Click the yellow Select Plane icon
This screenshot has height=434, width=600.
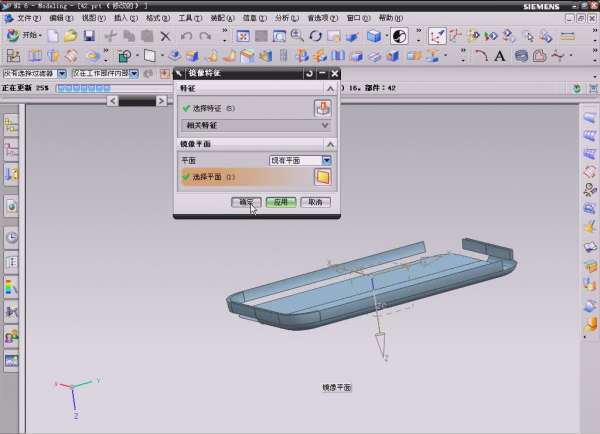point(322,177)
